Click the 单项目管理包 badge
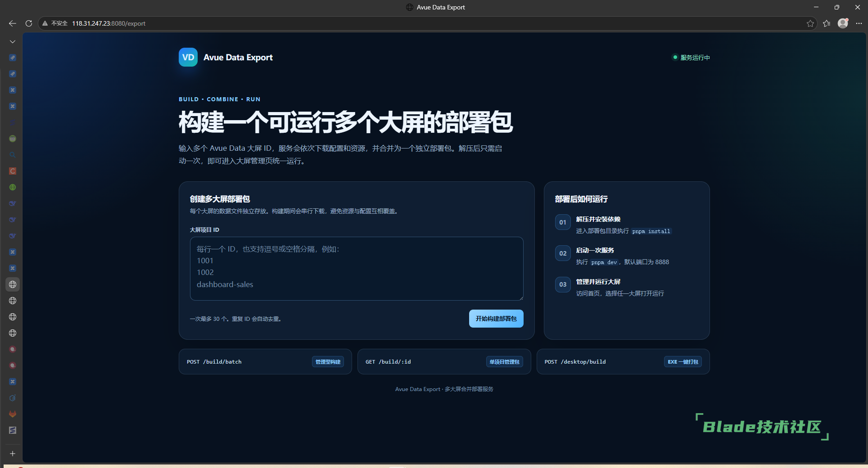 click(x=505, y=362)
